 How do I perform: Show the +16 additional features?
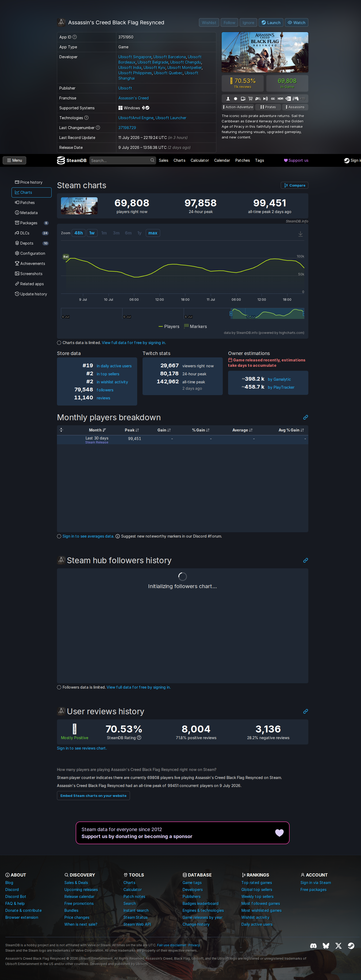click(302, 99)
